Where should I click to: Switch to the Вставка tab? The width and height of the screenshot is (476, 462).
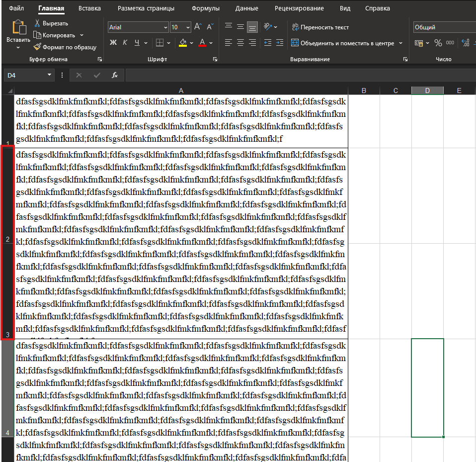89,8
